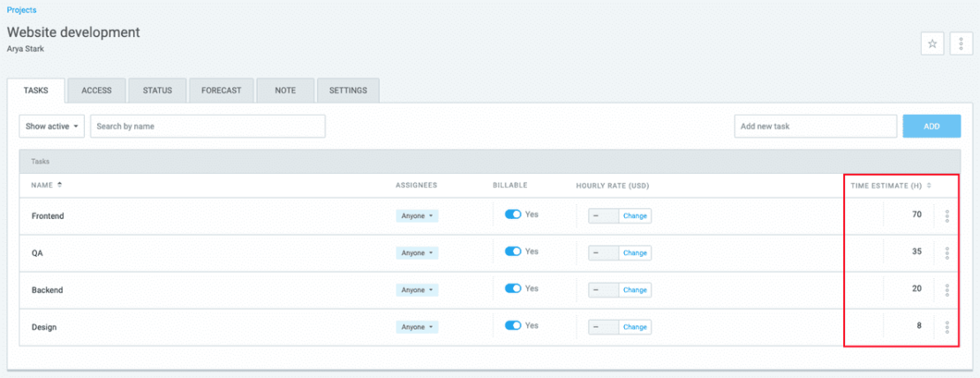Open three-dot menu for Frontend task

pyautogui.click(x=946, y=215)
